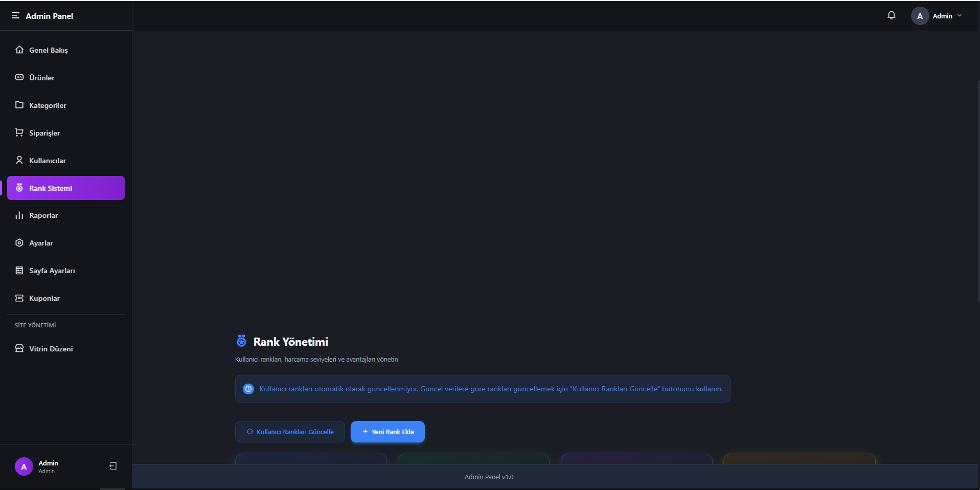Expand the Admin user dropdown chevron

pos(960,16)
